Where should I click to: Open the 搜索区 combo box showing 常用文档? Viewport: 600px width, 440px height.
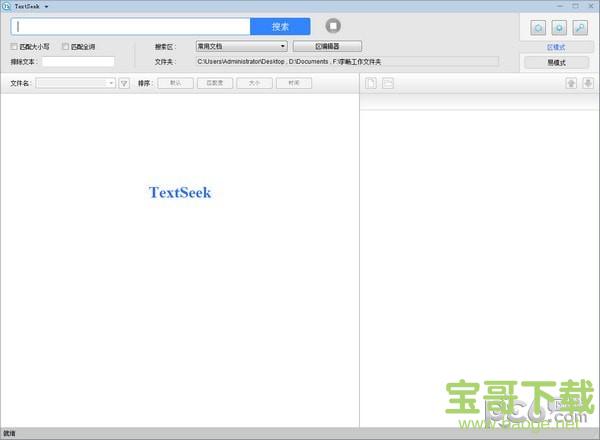pyautogui.click(x=241, y=46)
